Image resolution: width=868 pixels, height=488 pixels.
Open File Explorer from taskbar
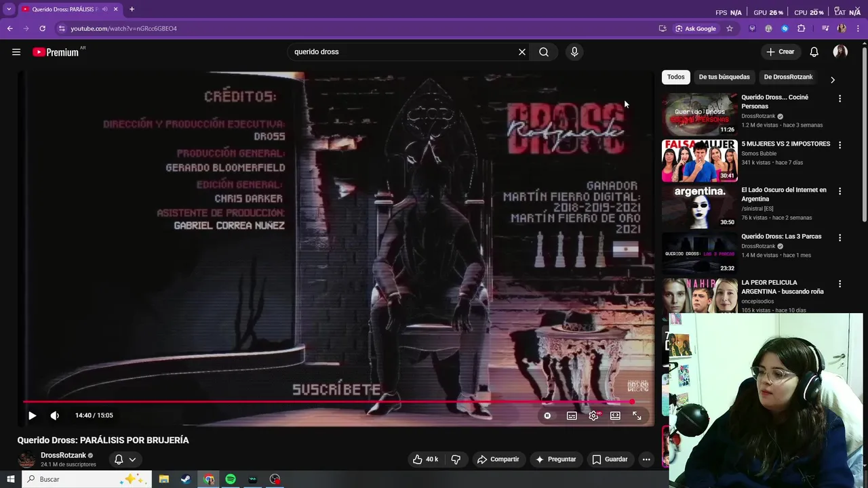coord(164,479)
